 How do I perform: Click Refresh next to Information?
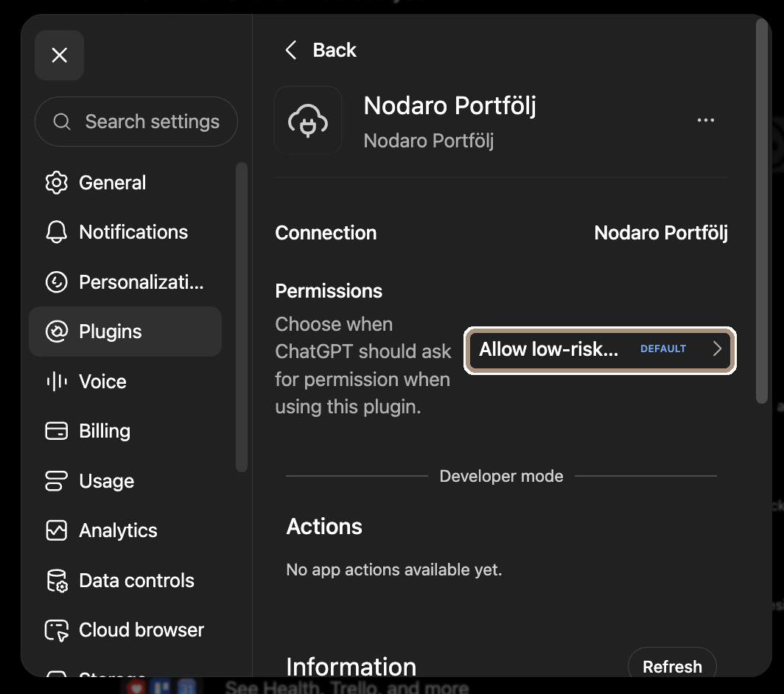coord(672,667)
